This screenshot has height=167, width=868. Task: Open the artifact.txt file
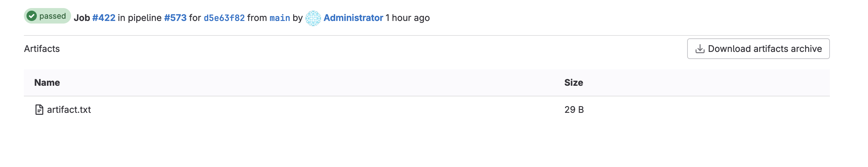pyautogui.click(x=69, y=110)
